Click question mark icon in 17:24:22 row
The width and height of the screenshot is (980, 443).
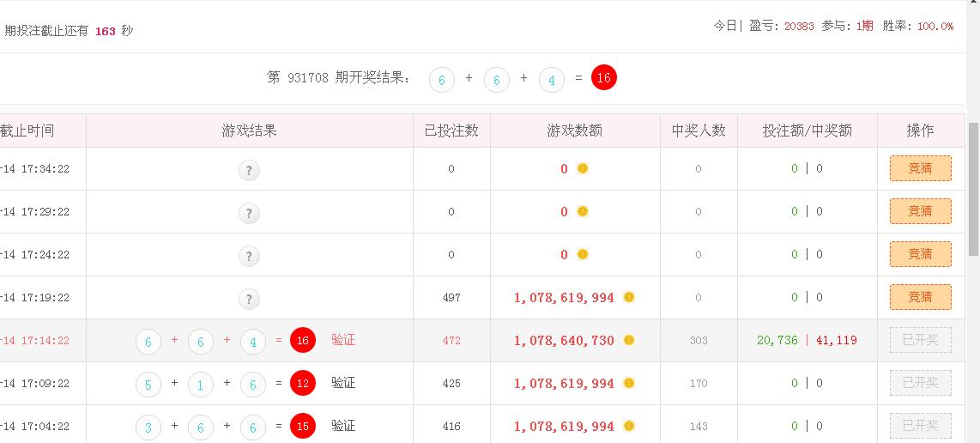[x=249, y=256]
